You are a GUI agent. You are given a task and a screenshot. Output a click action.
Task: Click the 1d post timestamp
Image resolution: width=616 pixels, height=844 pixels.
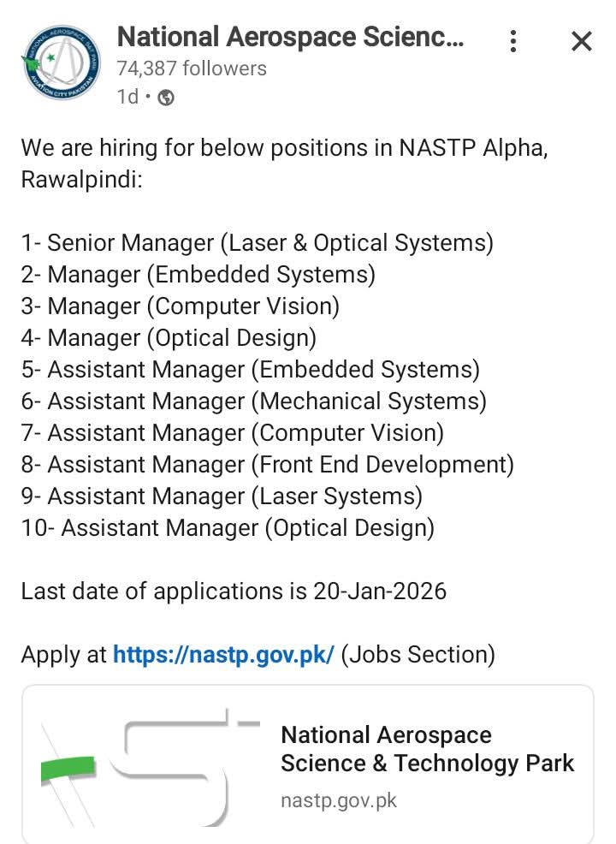pyautogui.click(x=127, y=97)
